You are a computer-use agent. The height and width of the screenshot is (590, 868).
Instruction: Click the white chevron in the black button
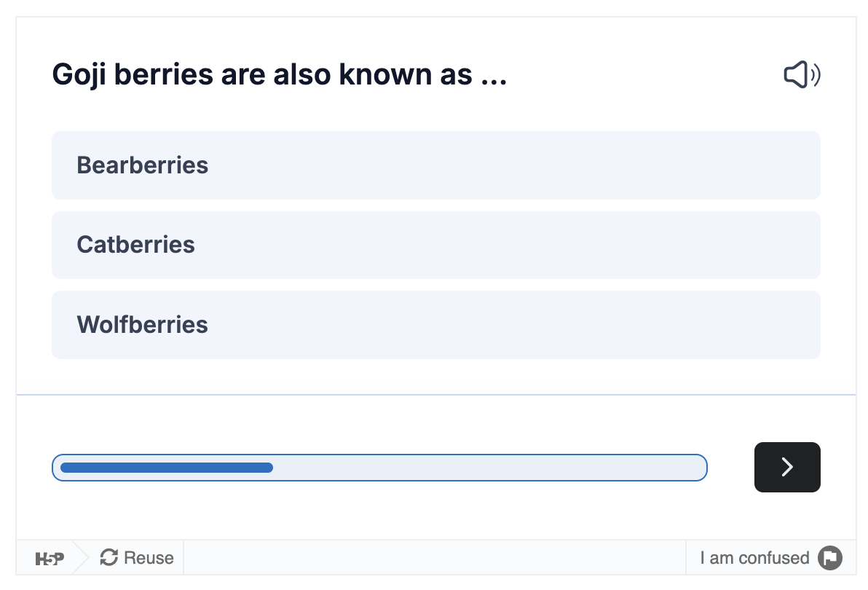(787, 467)
